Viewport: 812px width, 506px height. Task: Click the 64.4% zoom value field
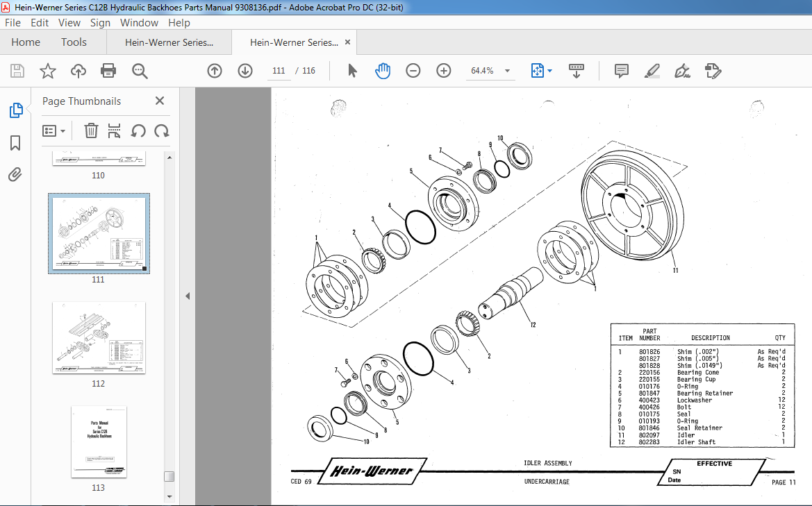click(482, 71)
